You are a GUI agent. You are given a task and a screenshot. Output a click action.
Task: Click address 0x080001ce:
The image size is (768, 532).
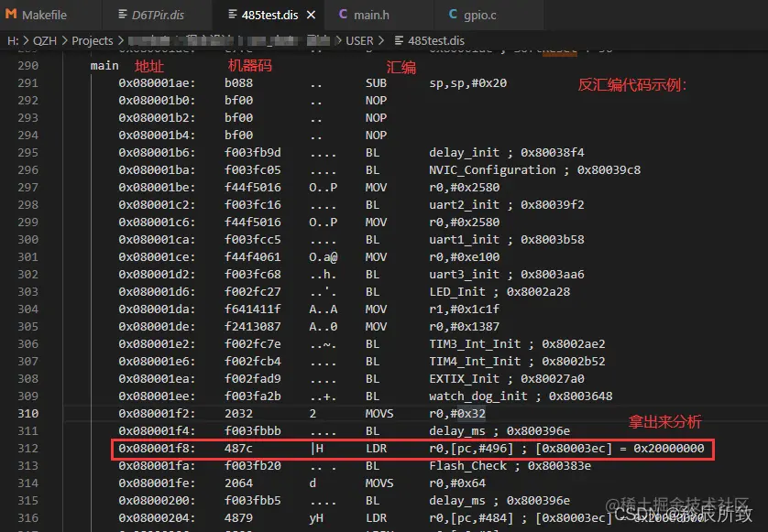pos(157,257)
